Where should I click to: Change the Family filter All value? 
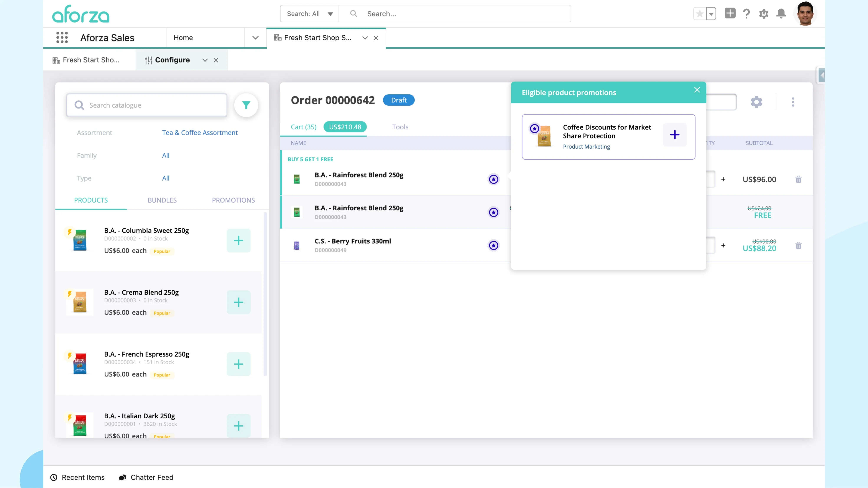[x=166, y=155]
